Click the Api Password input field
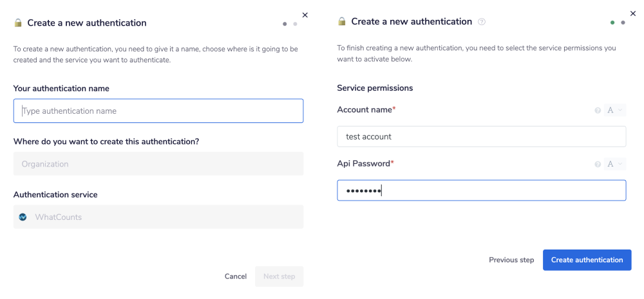This screenshot has width=644, height=299. [481, 190]
